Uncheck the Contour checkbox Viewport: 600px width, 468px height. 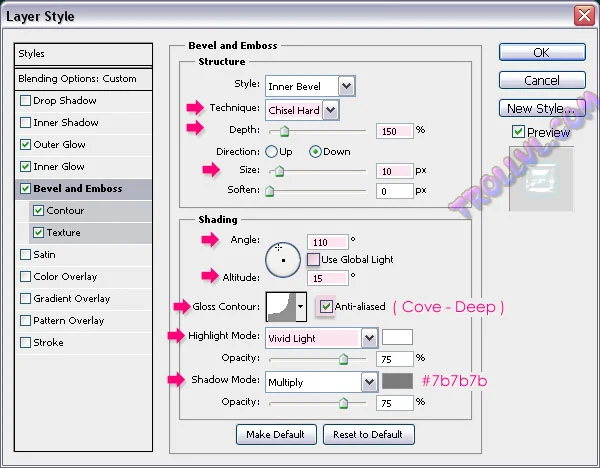pos(38,210)
